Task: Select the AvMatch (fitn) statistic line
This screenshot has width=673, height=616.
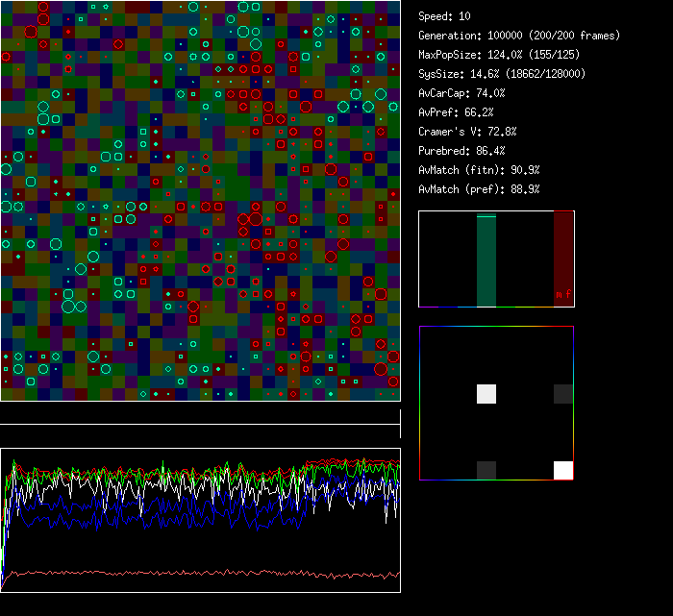Action: tap(479, 170)
